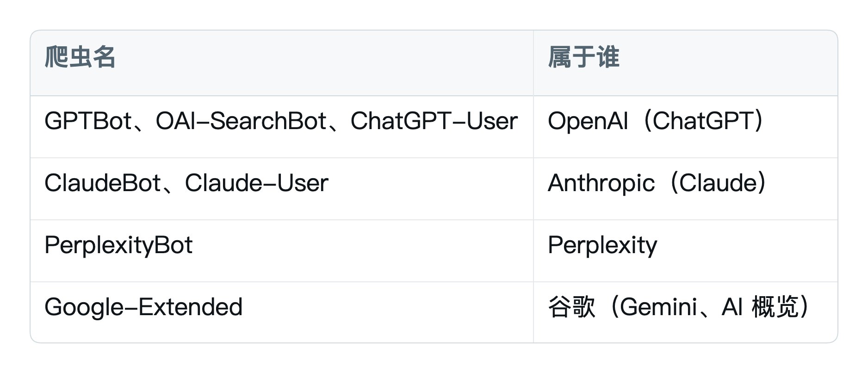
Task: Select the GPTBot text in first row
Action: pos(88,121)
